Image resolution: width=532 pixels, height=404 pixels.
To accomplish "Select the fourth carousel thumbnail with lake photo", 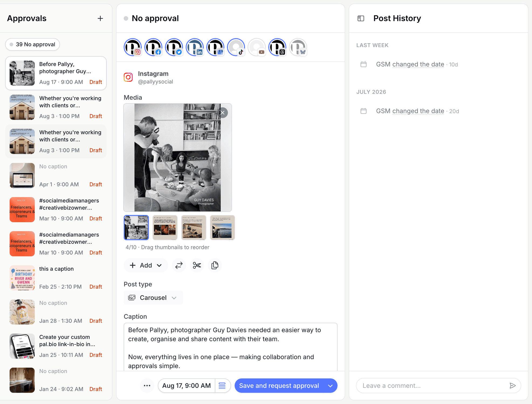I will [x=222, y=228].
